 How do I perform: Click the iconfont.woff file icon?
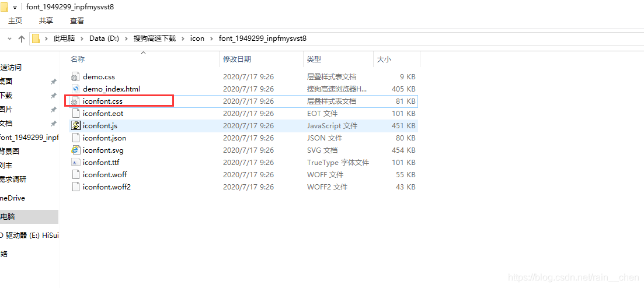[x=75, y=174]
